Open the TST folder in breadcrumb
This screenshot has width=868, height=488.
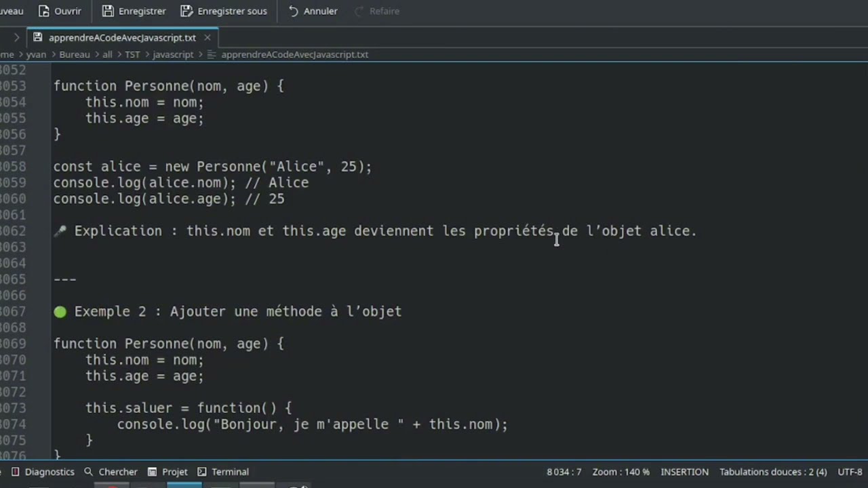pyautogui.click(x=132, y=54)
